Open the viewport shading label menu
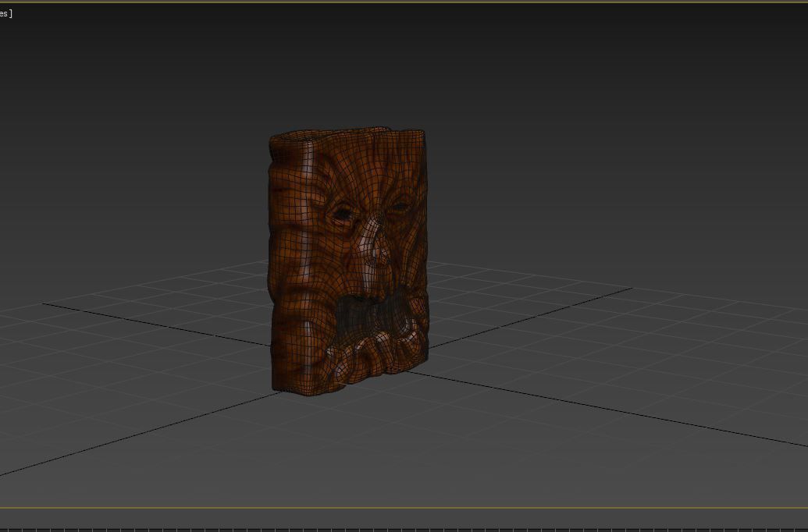 5,14
